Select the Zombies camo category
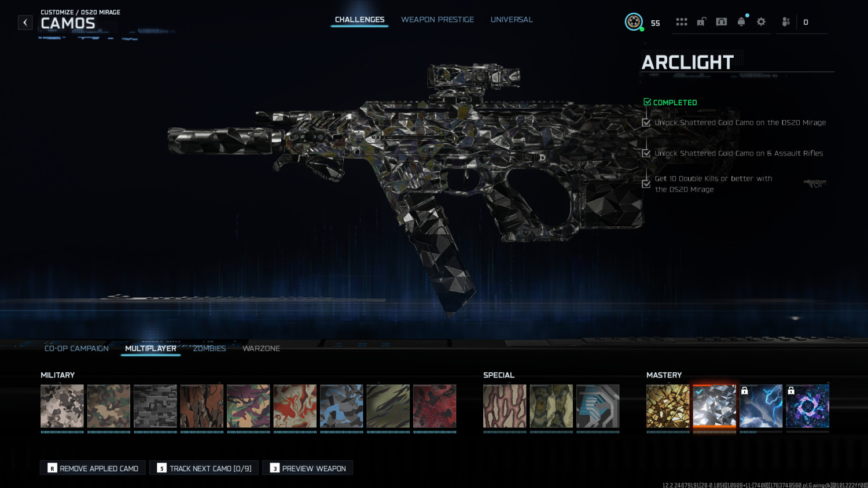 209,348
